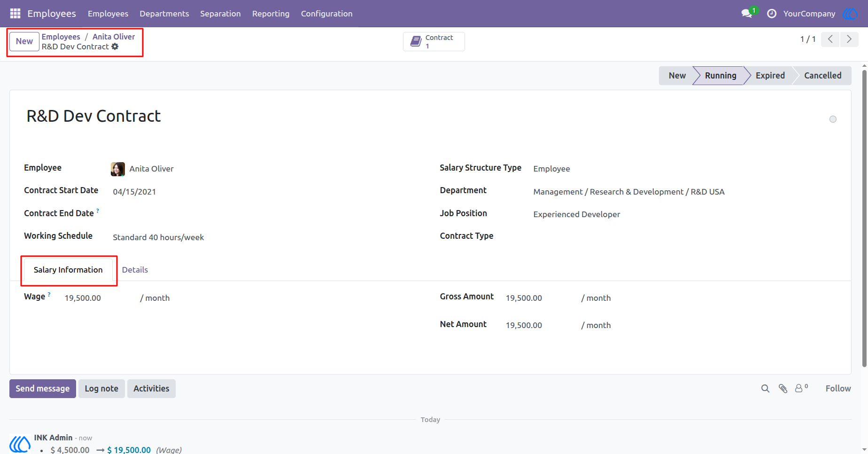
Task: Open the Departments menu
Action: point(164,14)
